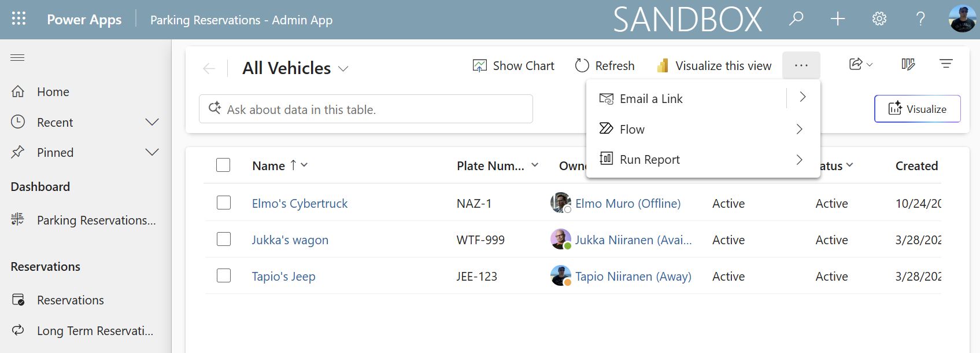
Task: Click the WTF-999 plate number cell
Action: click(480, 240)
